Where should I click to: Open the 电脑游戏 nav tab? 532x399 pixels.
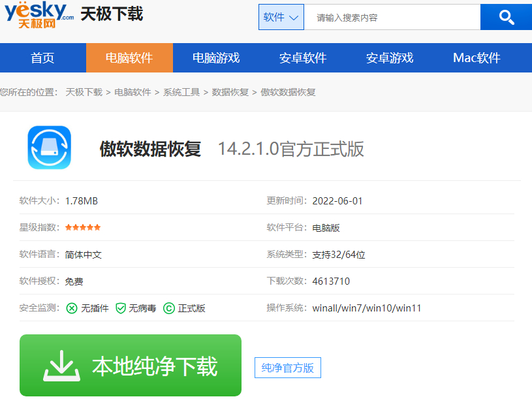pyautogui.click(x=216, y=57)
